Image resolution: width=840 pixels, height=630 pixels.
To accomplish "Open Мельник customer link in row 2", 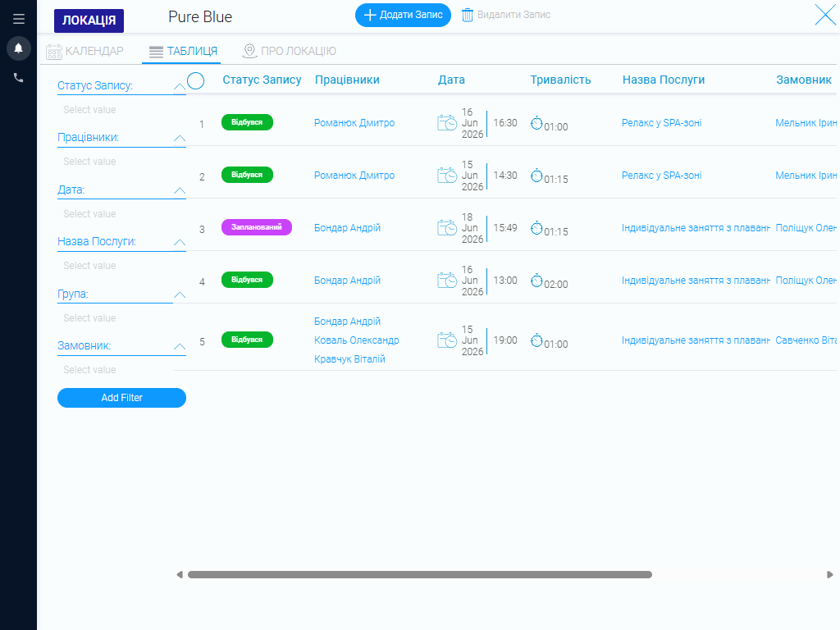I will 806,176.
